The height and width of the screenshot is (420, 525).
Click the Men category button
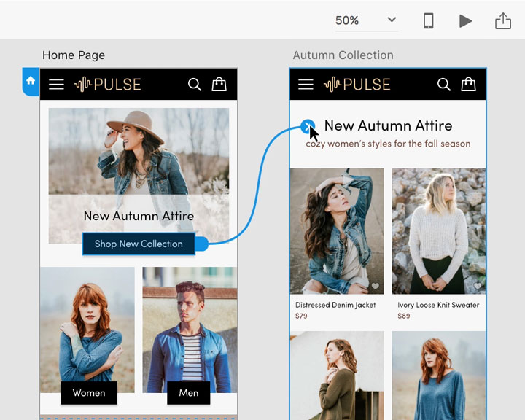pos(188,393)
